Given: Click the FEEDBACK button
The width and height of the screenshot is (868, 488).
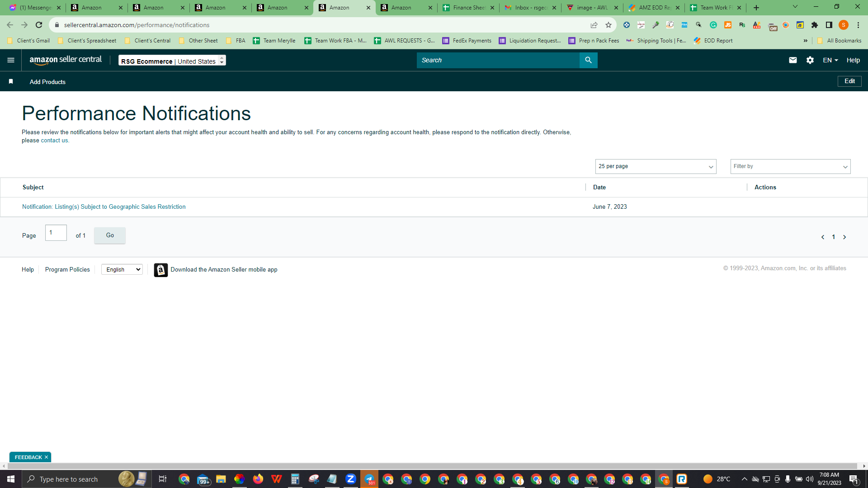Looking at the screenshot, I should [28, 457].
